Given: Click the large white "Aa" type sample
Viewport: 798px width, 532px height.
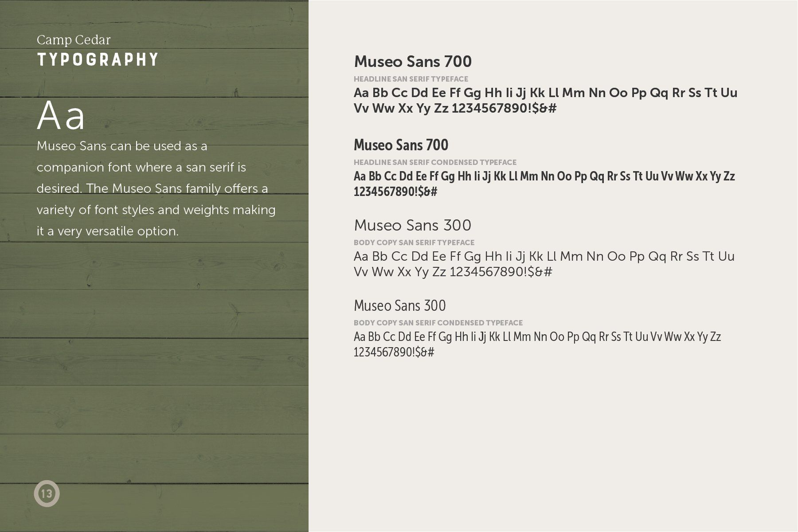Looking at the screenshot, I should pyautogui.click(x=61, y=116).
